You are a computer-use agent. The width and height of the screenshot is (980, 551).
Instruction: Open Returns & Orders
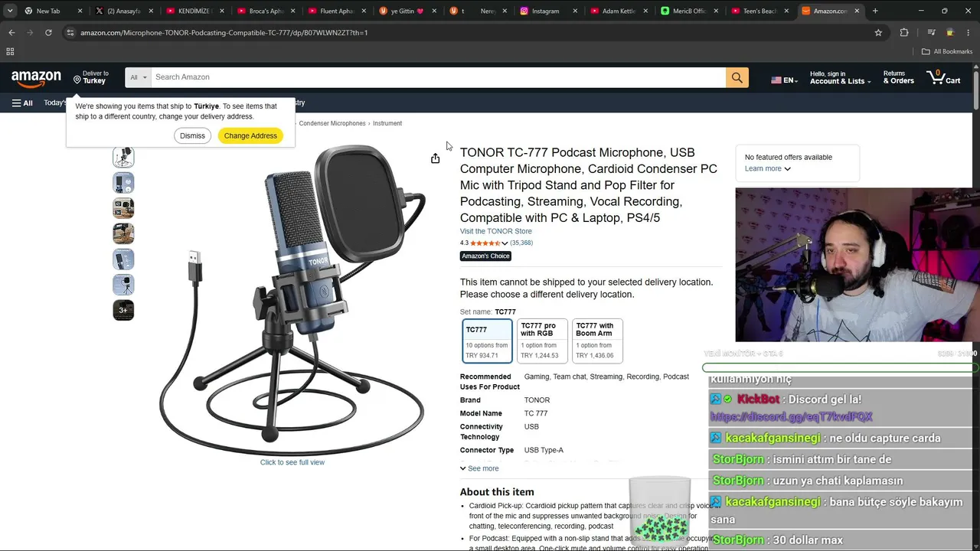click(899, 77)
